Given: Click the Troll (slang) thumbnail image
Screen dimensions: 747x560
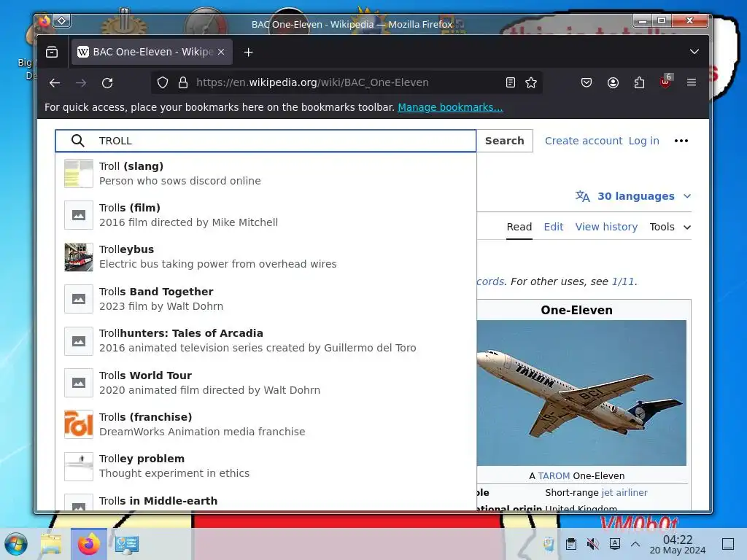Looking at the screenshot, I should click(79, 174).
